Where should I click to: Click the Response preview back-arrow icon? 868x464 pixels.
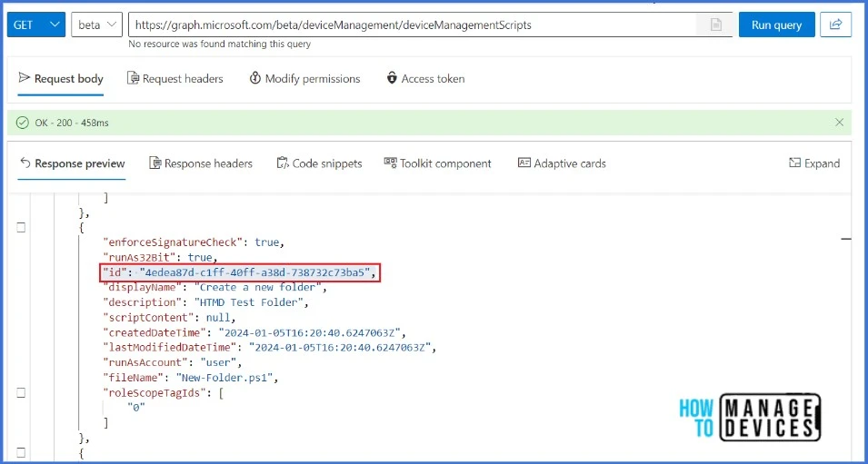tap(25, 163)
